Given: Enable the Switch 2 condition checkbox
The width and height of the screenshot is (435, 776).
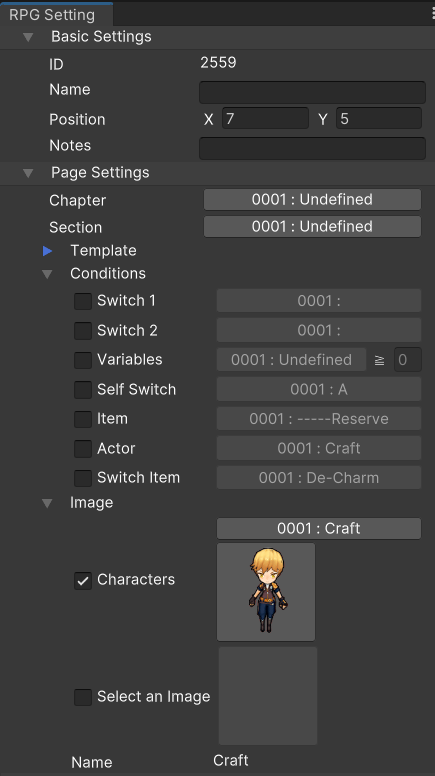Looking at the screenshot, I should [83, 331].
